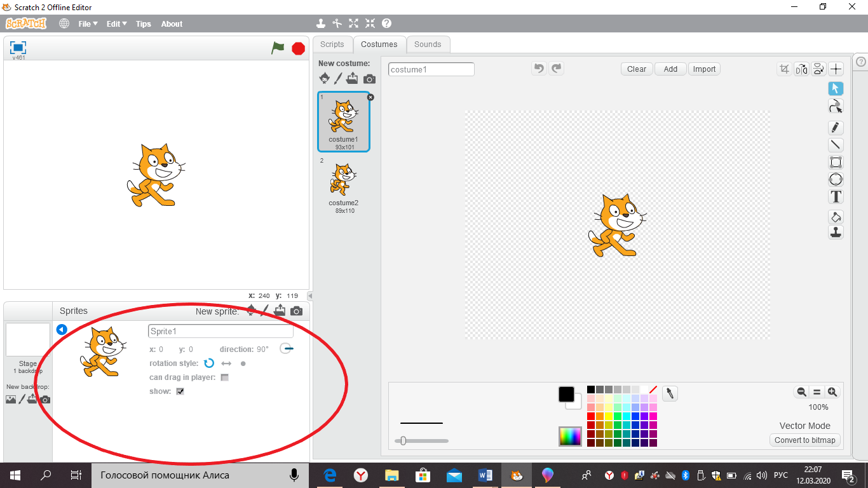Screen dimensions: 868x488
Task: Toggle the show sprite checkbox
Action: coord(180,391)
